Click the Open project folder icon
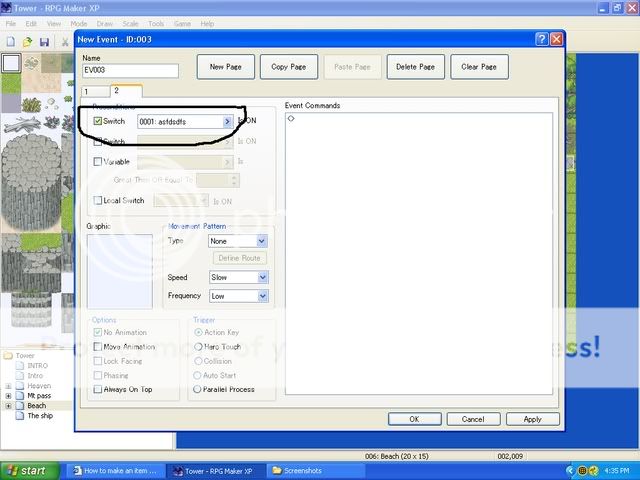 [x=27, y=42]
